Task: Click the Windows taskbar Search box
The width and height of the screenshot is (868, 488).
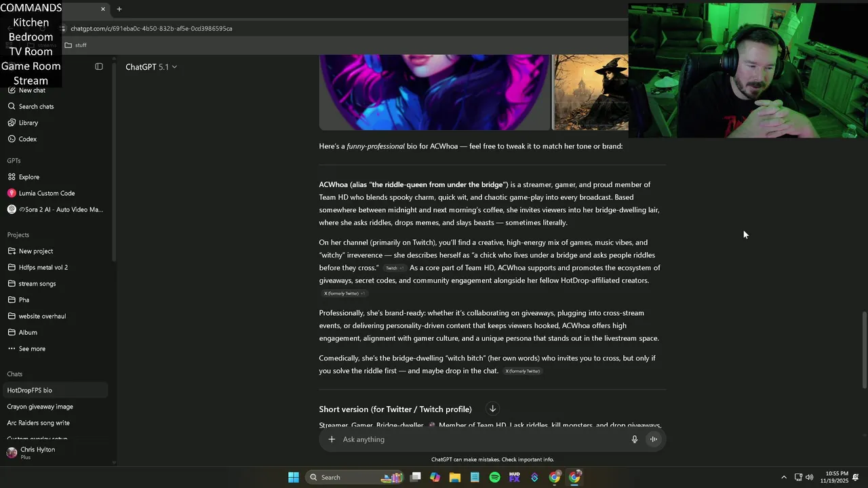Action: [355, 477]
